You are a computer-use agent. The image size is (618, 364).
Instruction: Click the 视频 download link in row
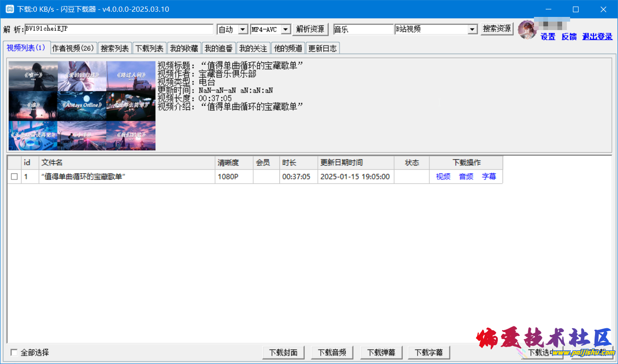click(x=443, y=177)
